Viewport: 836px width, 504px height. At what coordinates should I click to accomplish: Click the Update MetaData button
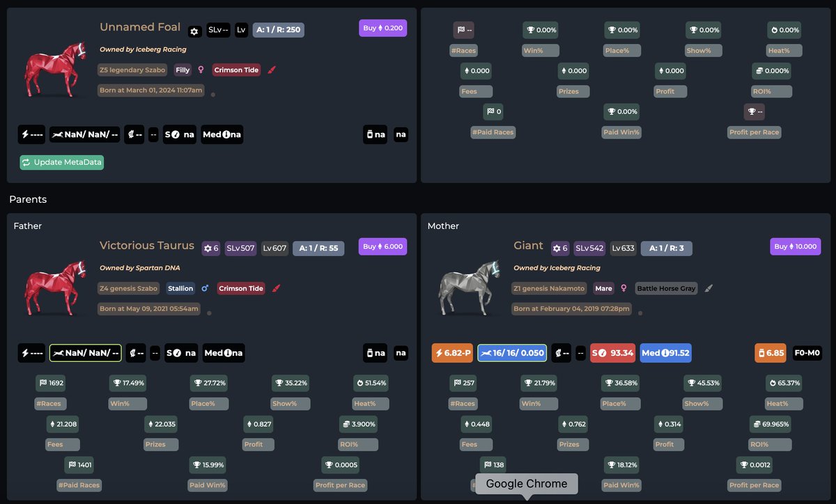click(x=61, y=162)
